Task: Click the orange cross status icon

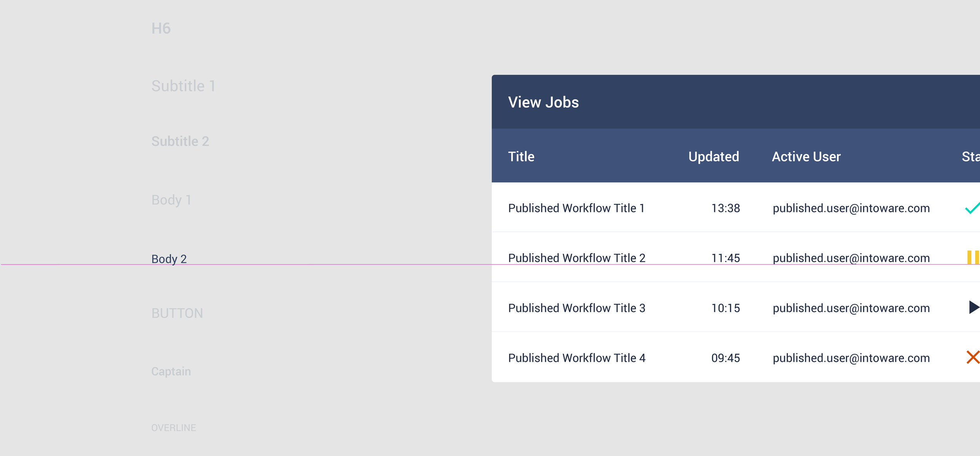Action: point(973,357)
